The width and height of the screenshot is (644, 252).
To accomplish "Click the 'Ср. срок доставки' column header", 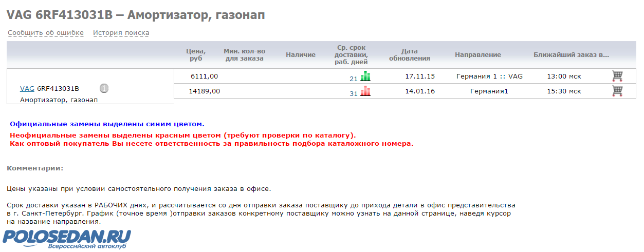I will [x=351, y=54].
